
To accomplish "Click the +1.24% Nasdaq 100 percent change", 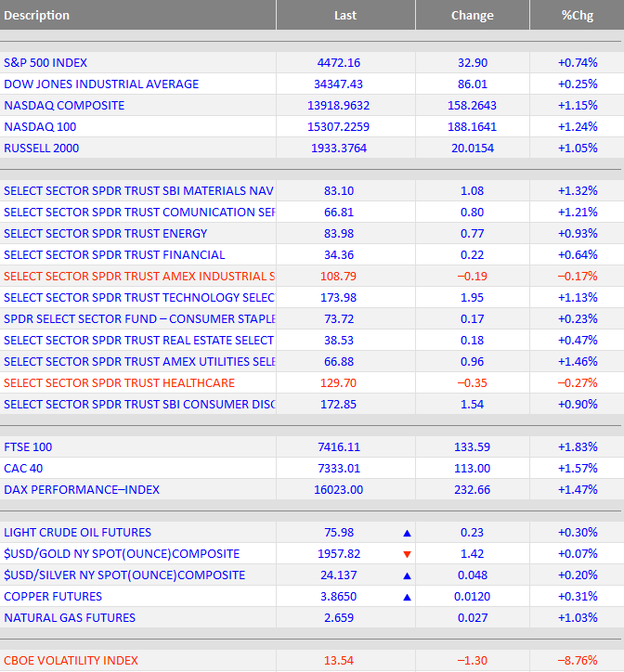I will [x=578, y=127].
